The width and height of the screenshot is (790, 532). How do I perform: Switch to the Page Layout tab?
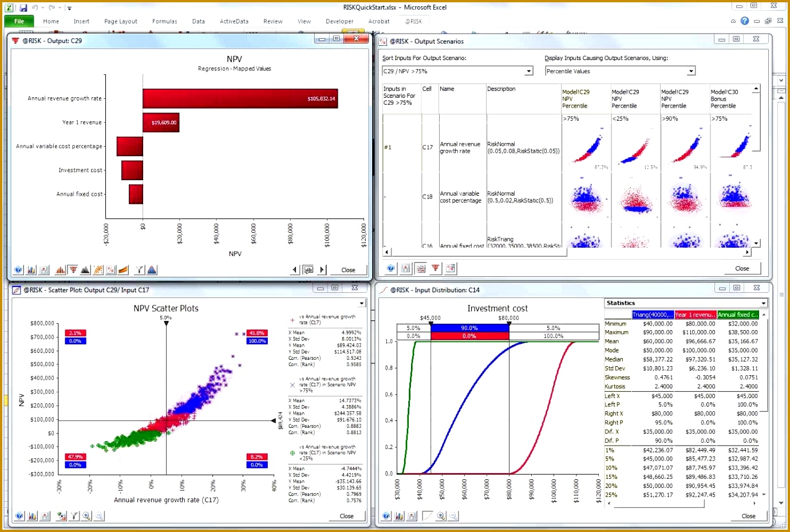(x=121, y=21)
